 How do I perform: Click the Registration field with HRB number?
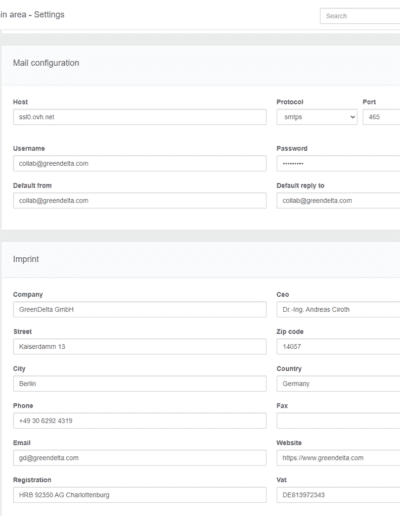coord(140,495)
